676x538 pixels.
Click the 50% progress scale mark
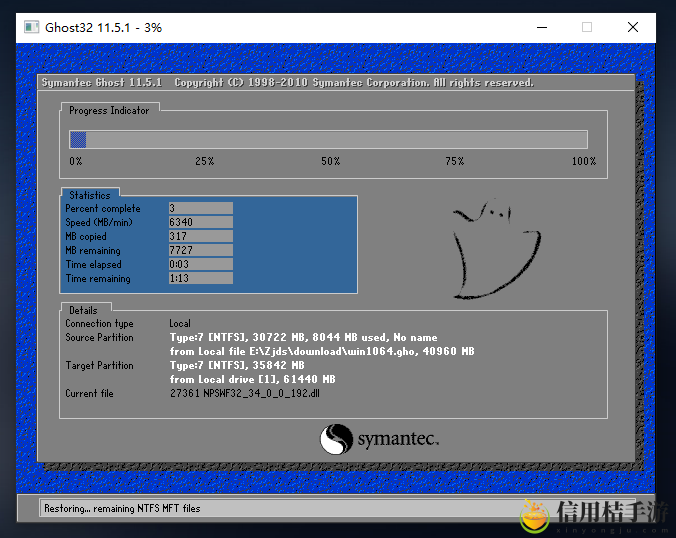point(330,161)
